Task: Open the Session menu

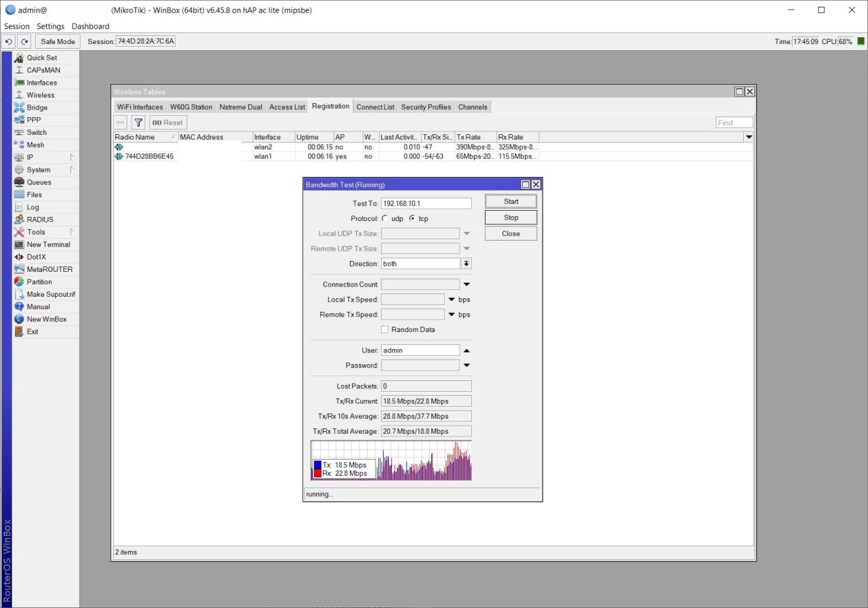Action: click(17, 26)
